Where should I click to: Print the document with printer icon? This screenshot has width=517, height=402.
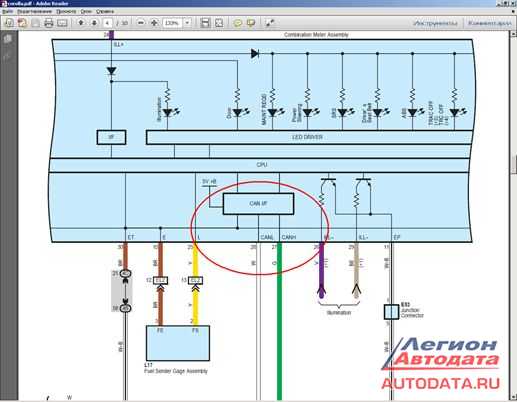point(49,23)
